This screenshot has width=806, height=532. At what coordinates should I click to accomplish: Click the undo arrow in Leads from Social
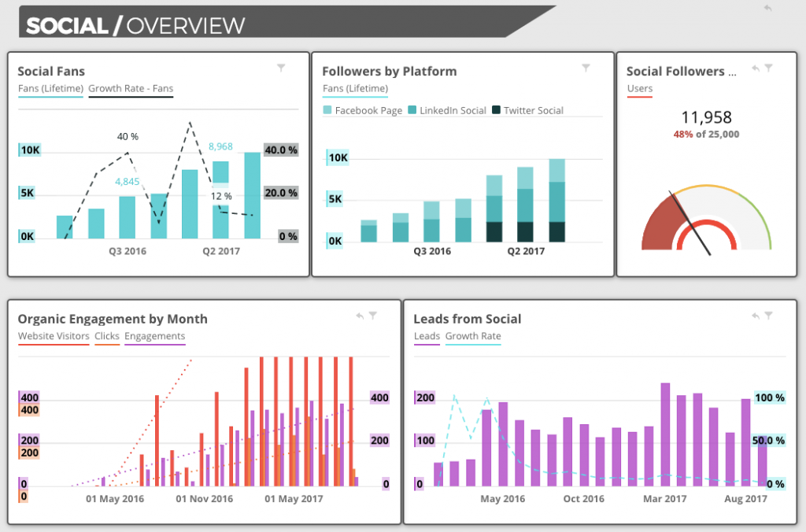(x=756, y=316)
